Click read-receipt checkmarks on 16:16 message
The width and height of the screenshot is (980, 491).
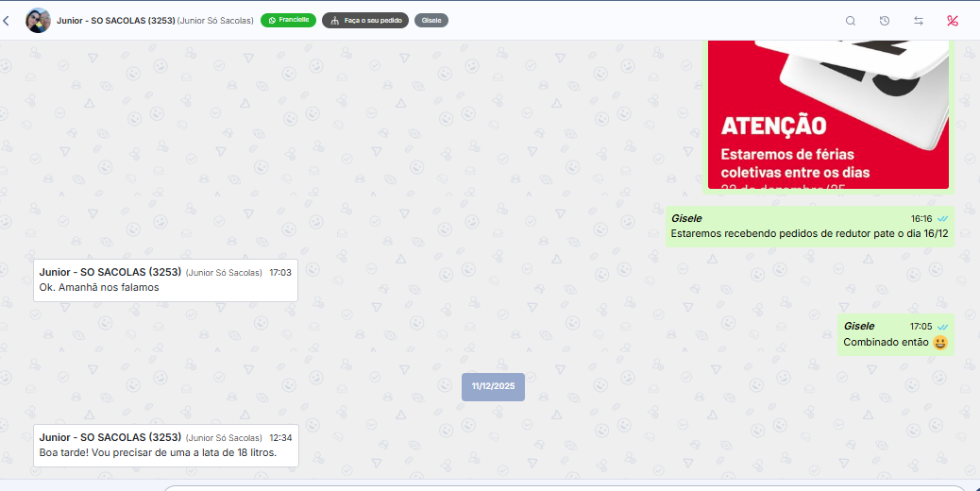(x=942, y=219)
